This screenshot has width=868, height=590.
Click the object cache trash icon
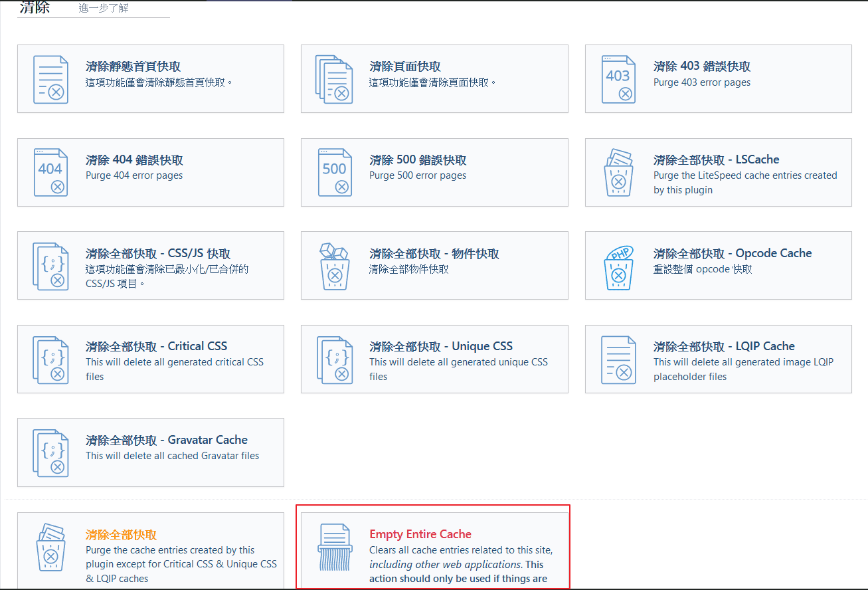point(334,266)
